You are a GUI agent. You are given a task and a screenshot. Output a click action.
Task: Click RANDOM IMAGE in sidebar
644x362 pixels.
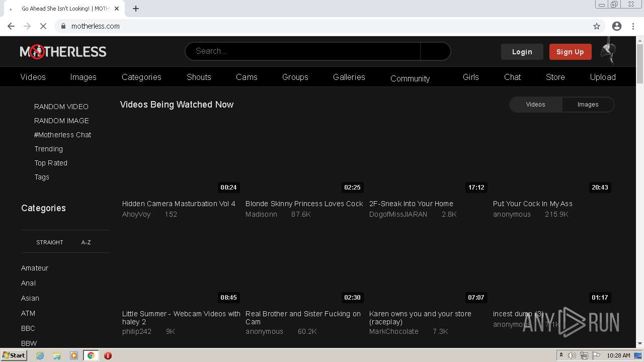[61, 121]
